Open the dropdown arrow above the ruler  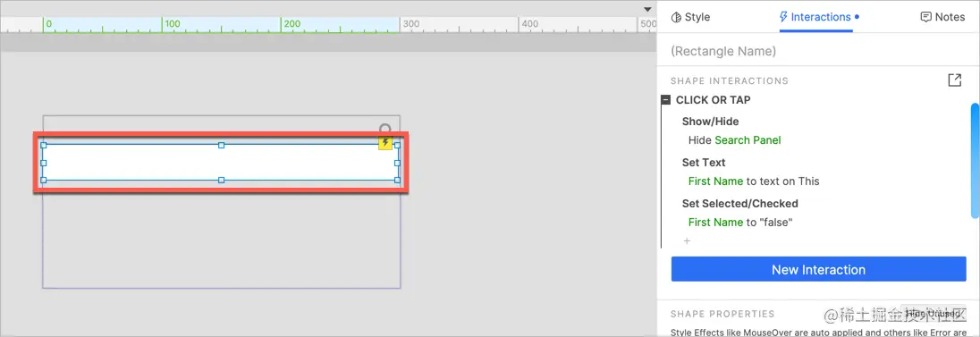pos(648,9)
